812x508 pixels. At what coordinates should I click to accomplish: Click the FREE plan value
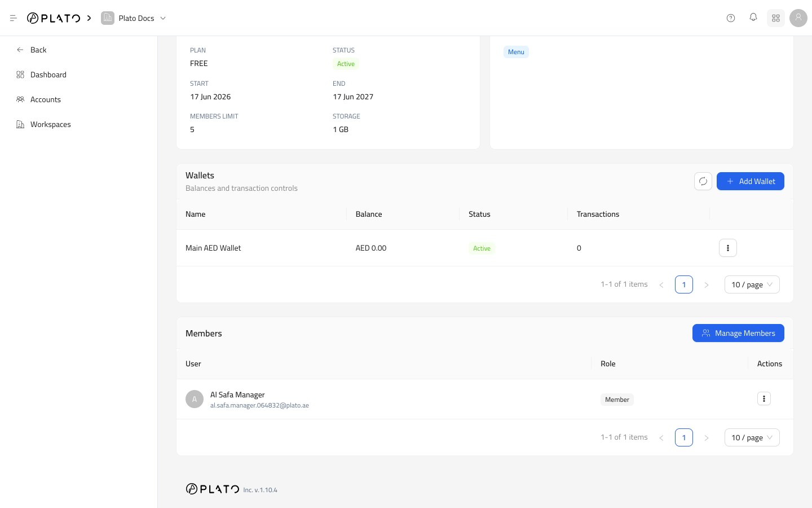199,63
